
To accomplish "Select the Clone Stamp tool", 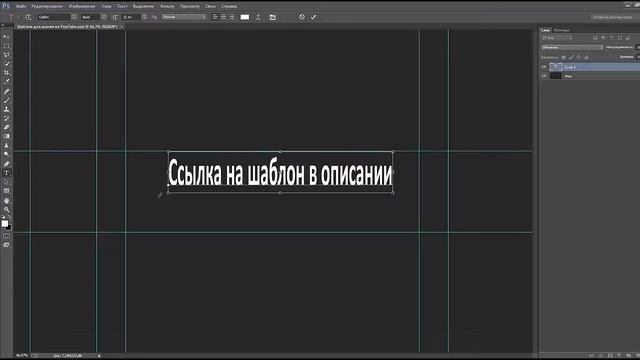I will point(6,109).
